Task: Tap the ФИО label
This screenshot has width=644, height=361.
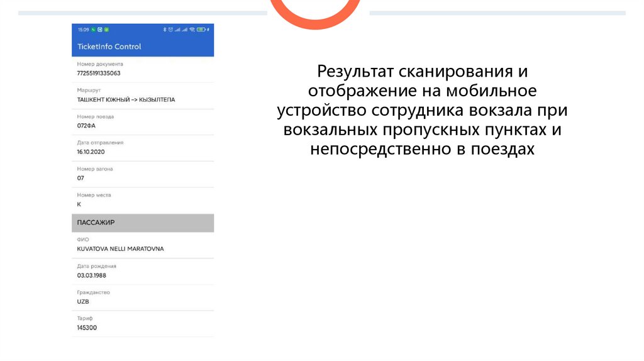Action: (83, 240)
